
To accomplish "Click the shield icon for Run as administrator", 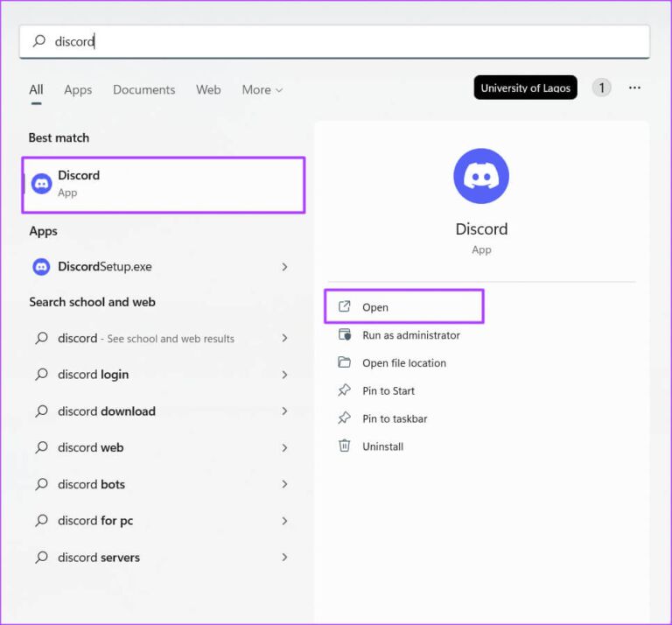I will point(345,334).
